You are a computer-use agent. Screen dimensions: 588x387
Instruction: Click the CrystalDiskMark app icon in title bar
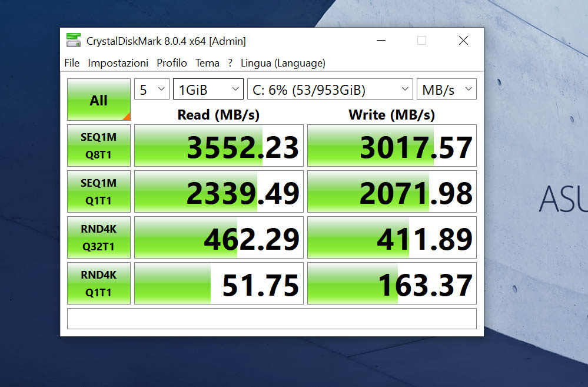point(74,40)
